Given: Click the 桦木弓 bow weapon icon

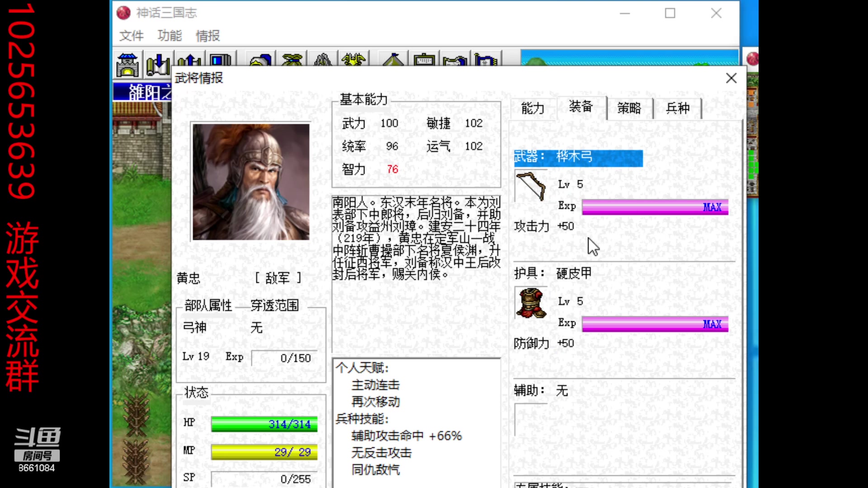Looking at the screenshot, I should pyautogui.click(x=531, y=186).
